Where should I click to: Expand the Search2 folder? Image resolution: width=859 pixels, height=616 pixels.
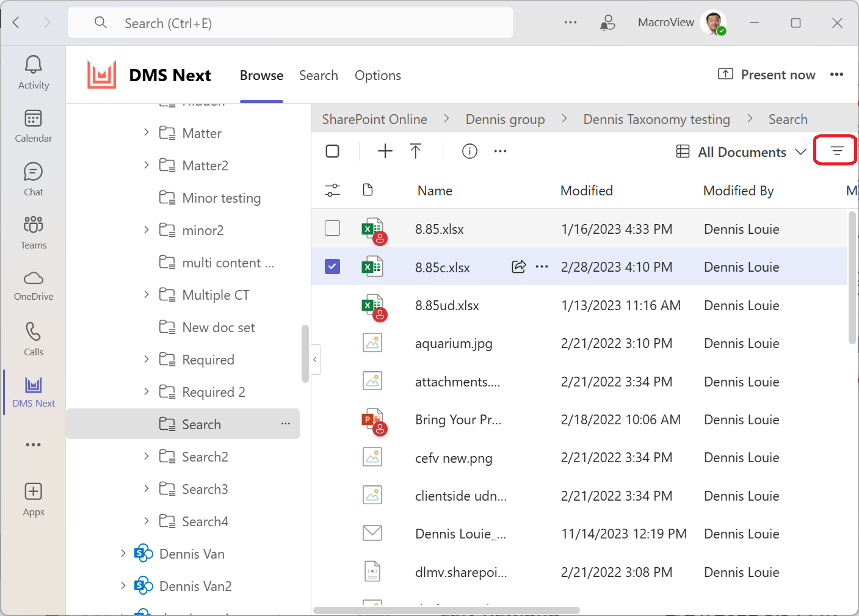pyautogui.click(x=146, y=456)
